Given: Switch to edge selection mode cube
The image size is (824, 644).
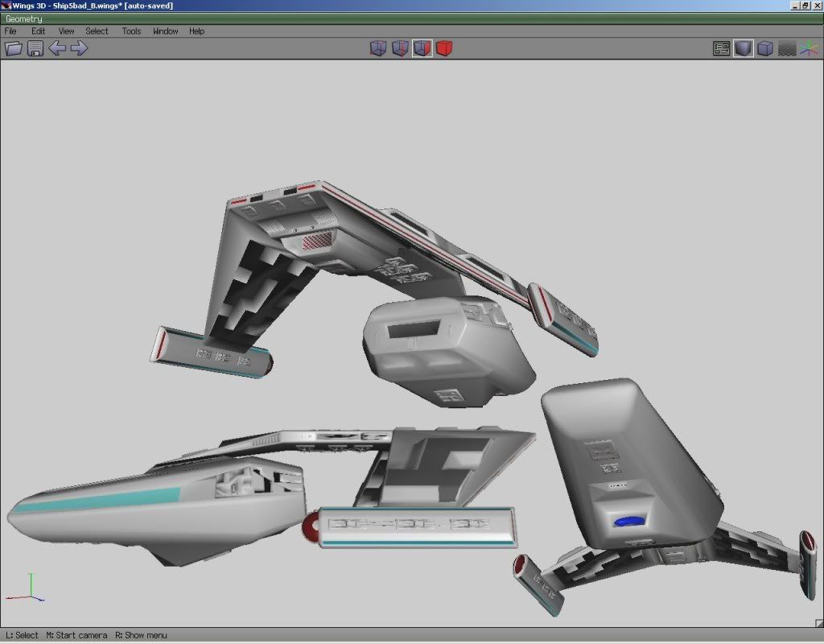Looking at the screenshot, I should click(x=400, y=48).
